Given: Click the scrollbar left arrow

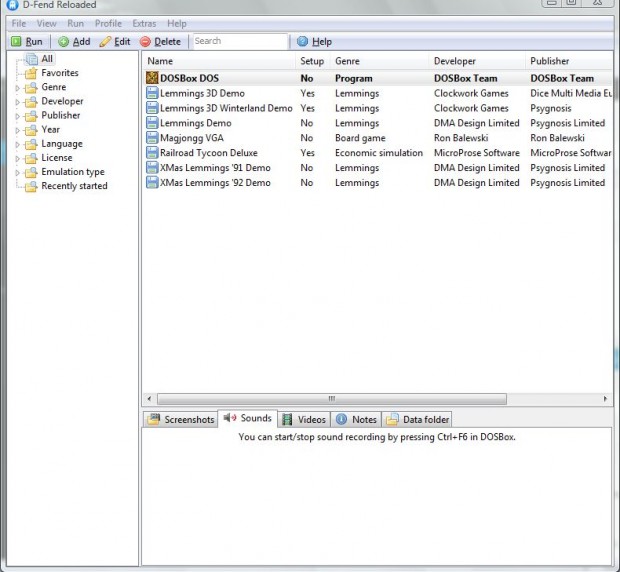Looking at the screenshot, I should click(x=149, y=398).
